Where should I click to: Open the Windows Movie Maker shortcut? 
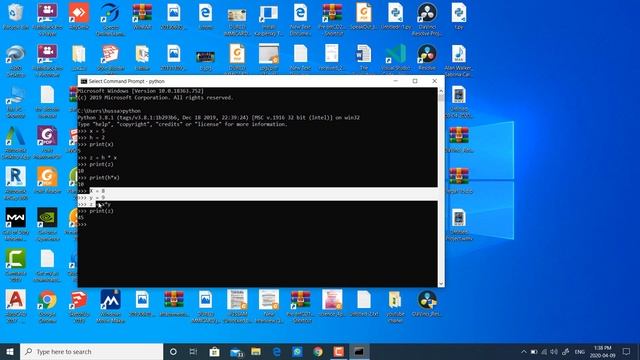(x=110, y=306)
